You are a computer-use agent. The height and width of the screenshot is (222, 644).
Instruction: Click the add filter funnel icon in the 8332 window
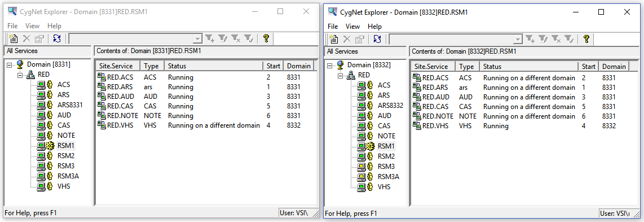point(530,39)
